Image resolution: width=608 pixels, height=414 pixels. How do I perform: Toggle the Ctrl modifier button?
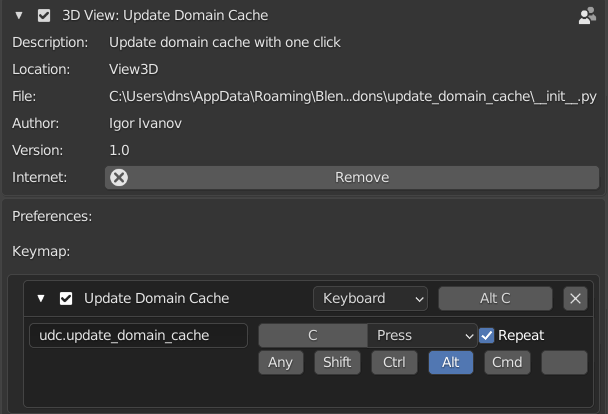click(394, 362)
